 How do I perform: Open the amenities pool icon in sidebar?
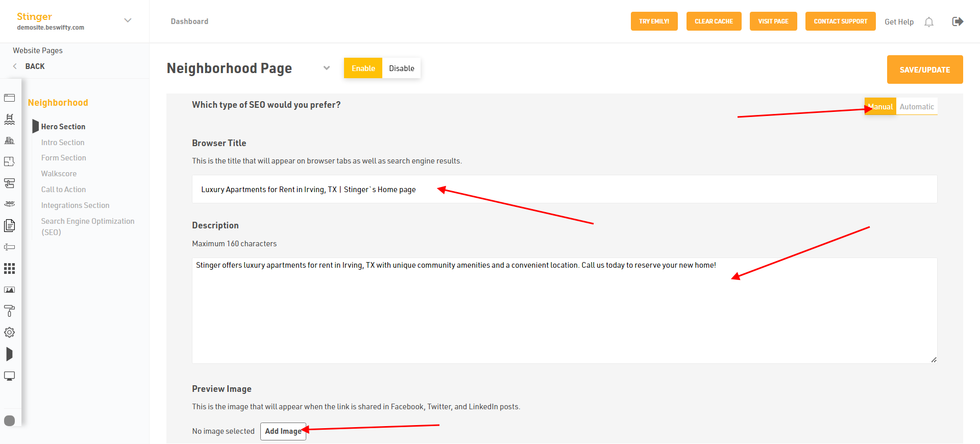pyautogui.click(x=9, y=119)
